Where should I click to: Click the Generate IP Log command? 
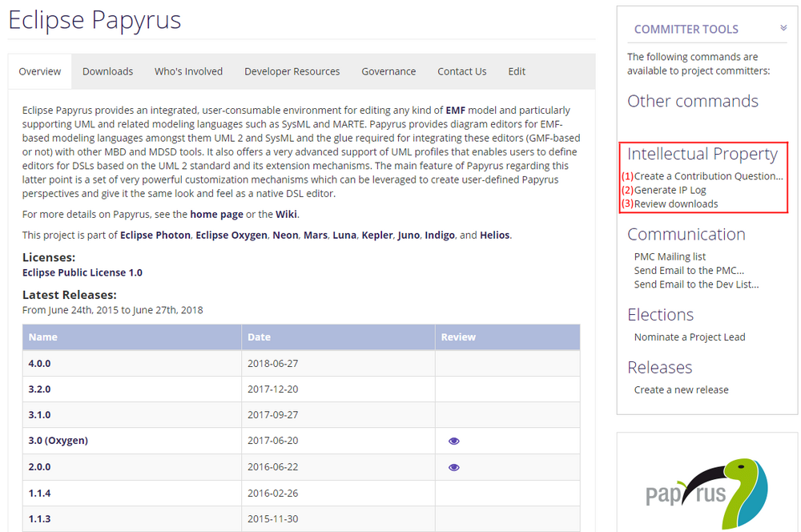[670, 190]
